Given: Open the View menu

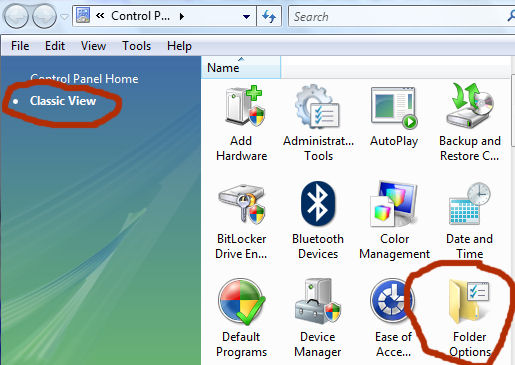Looking at the screenshot, I should 93,46.
